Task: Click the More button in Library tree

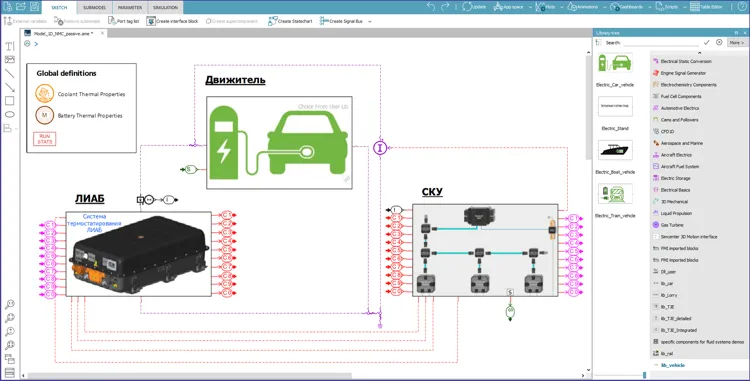Action: (x=736, y=43)
